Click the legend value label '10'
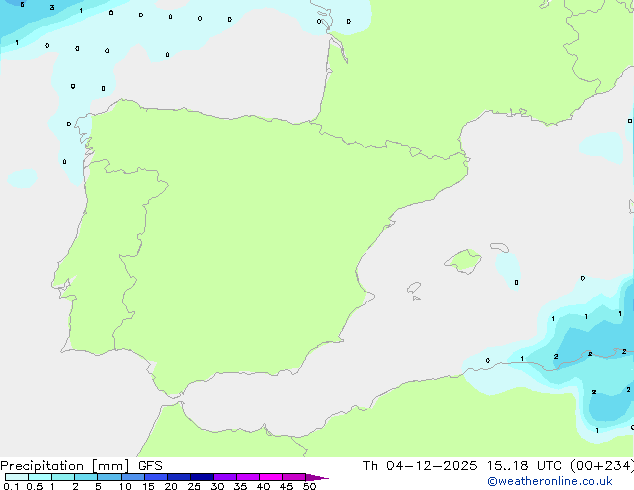This screenshot has height=490, width=634. pyautogui.click(x=125, y=486)
